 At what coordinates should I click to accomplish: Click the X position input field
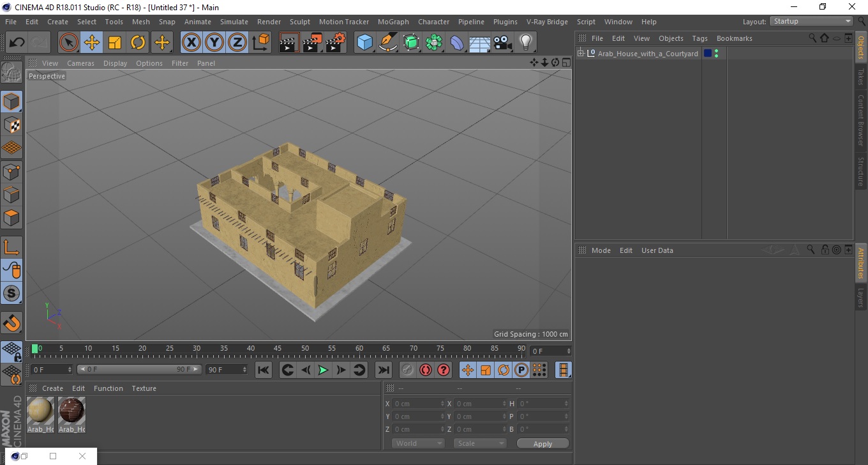[x=419, y=404]
